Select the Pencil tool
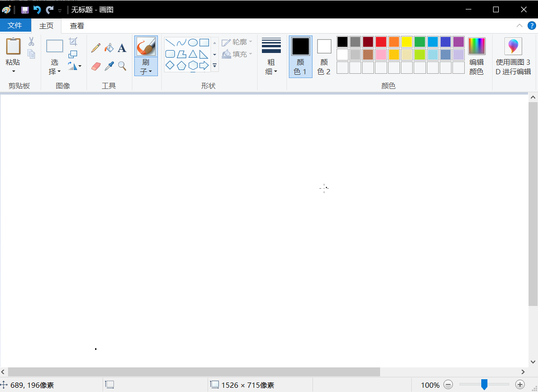 (95, 48)
